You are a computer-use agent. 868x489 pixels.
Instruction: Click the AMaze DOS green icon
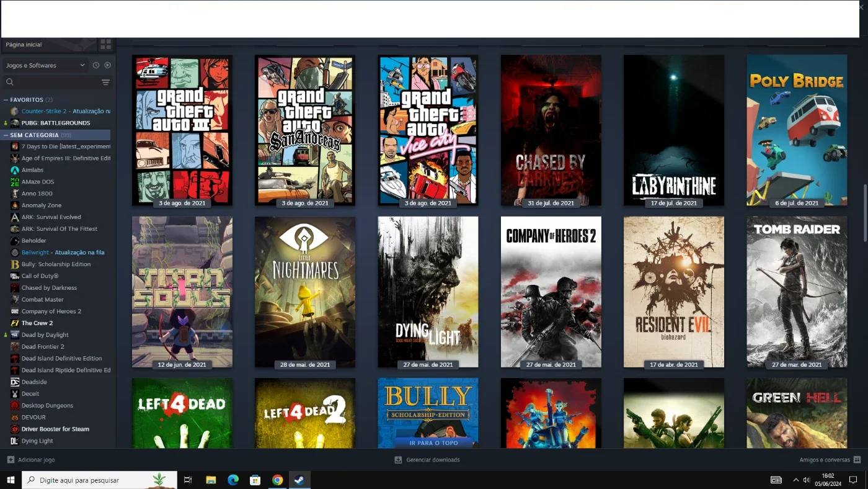pyautogui.click(x=15, y=182)
